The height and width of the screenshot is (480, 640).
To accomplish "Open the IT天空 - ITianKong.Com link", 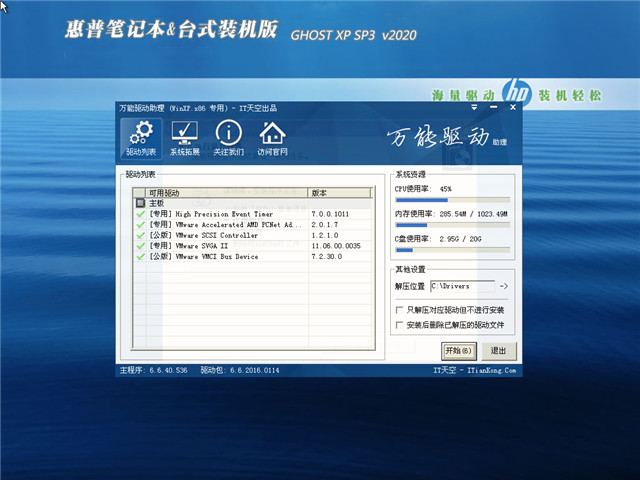I will pyautogui.click(x=474, y=370).
